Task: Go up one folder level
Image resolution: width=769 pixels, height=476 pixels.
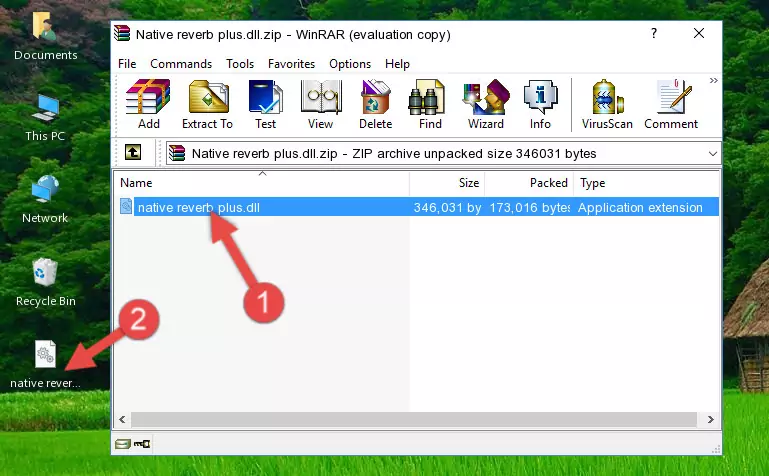Action: point(133,152)
